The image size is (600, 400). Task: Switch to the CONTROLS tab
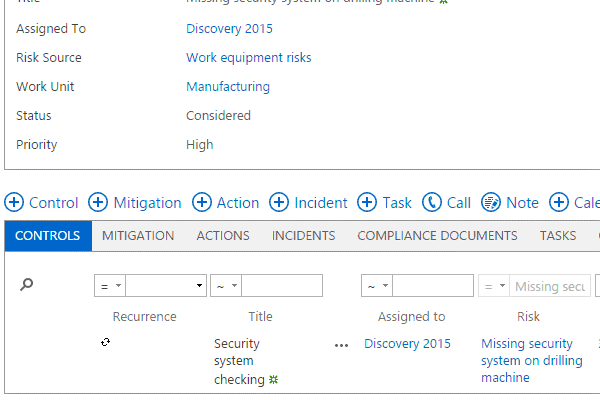click(x=48, y=235)
